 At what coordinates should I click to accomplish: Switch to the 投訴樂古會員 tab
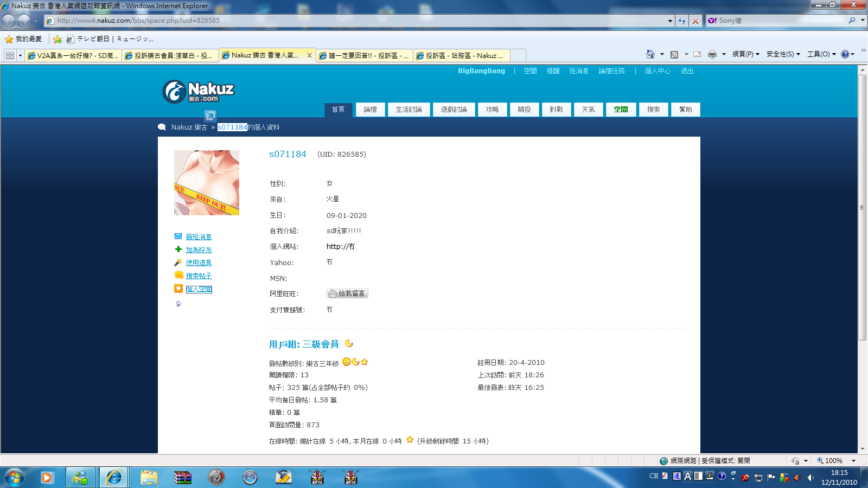pos(170,55)
